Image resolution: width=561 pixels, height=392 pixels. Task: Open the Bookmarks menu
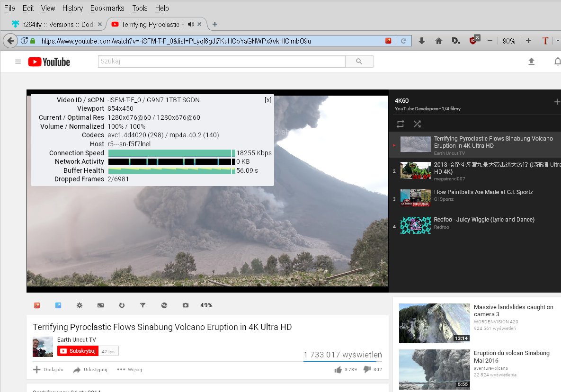[x=107, y=8]
